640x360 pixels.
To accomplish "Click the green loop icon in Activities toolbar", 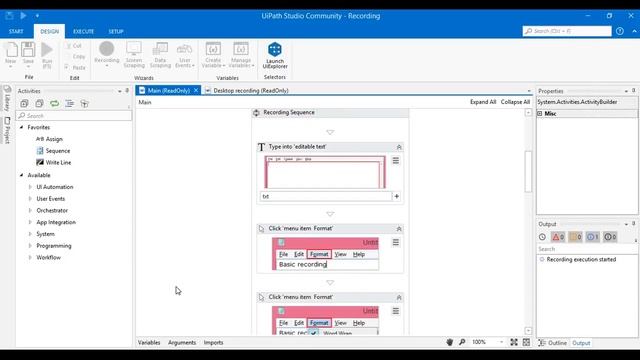I will pyautogui.click(x=54, y=104).
